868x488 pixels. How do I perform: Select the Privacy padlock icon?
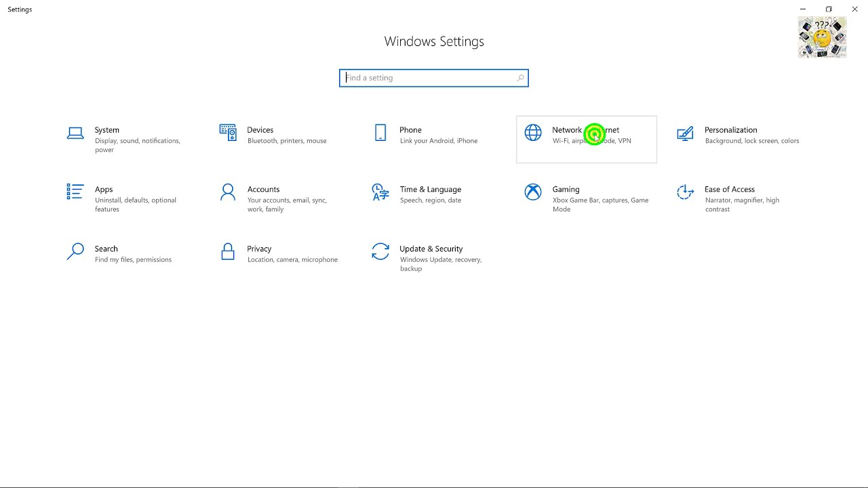click(x=228, y=251)
